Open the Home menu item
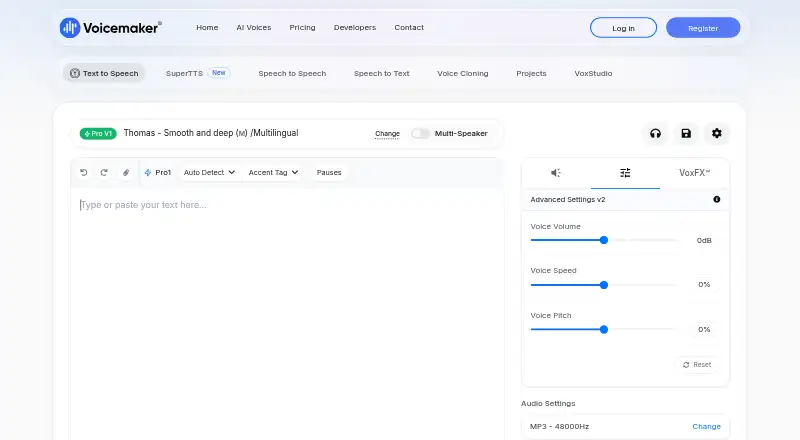Viewport: 800px width, 440px height. (x=207, y=28)
